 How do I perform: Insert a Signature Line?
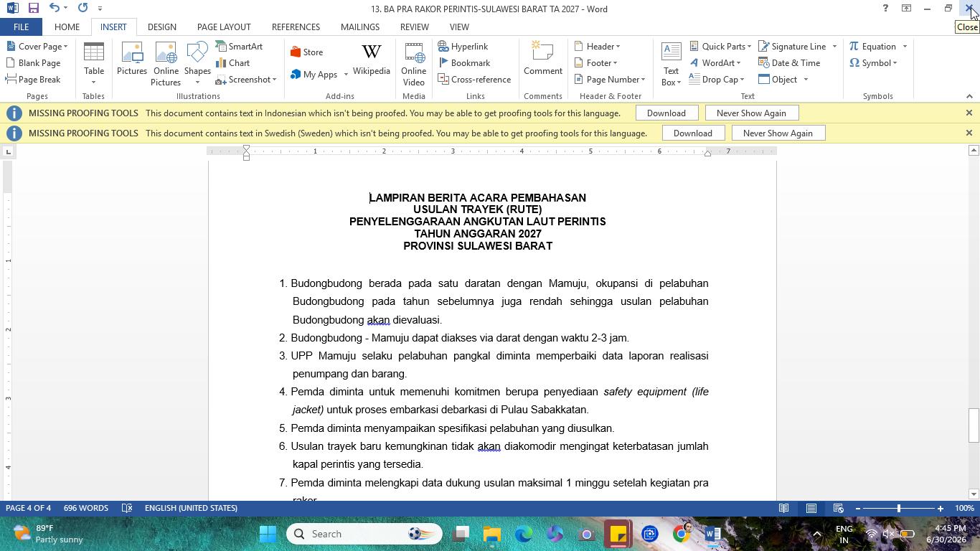point(792,46)
